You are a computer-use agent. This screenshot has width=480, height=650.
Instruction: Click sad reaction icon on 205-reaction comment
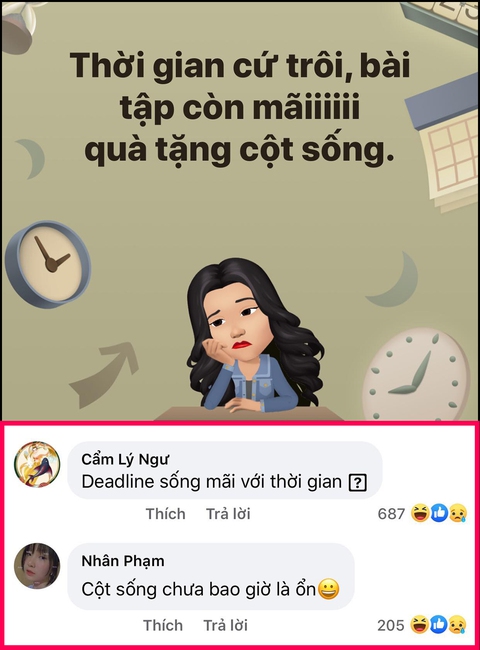tap(457, 625)
